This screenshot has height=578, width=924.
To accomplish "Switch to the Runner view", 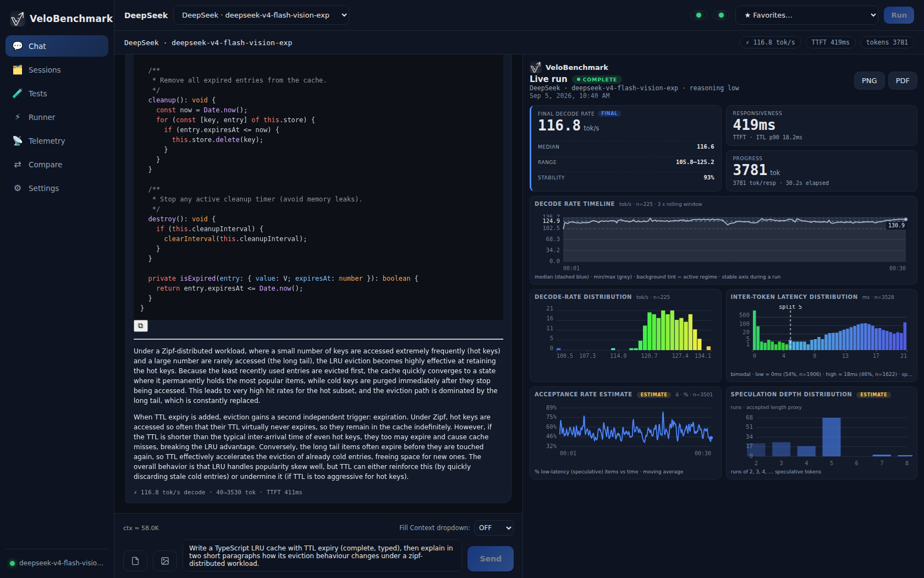I will pos(57,117).
